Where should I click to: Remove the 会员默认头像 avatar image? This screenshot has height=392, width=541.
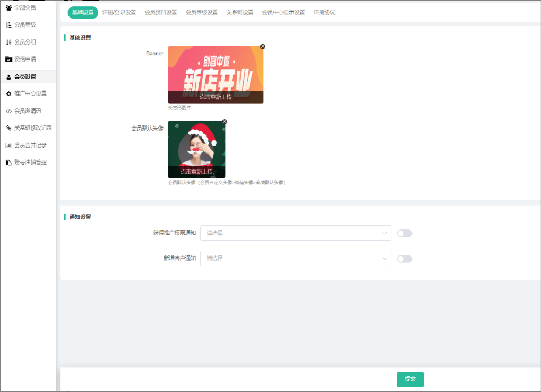click(225, 122)
